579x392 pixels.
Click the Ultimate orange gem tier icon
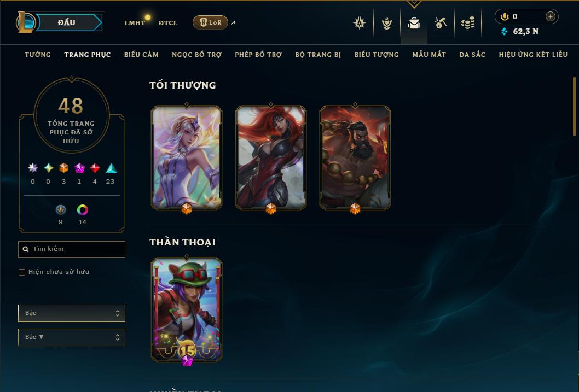(63, 168)
